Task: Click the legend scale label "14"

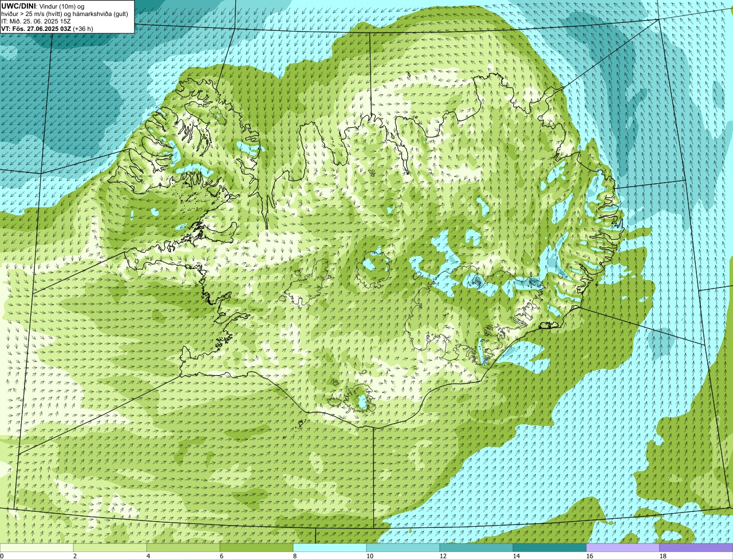Action: tap(517, 556)
